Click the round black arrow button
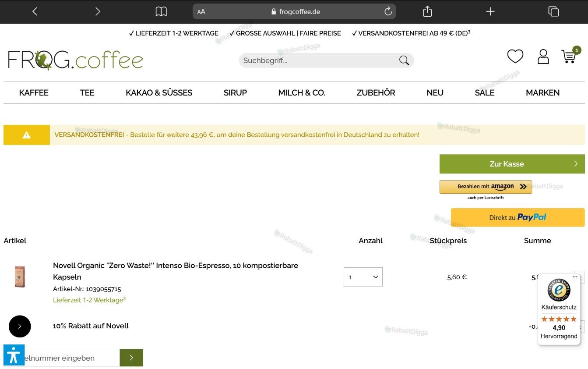Viewport: 588px width, 369px height. pyautogui.click(x=20, y=326)
